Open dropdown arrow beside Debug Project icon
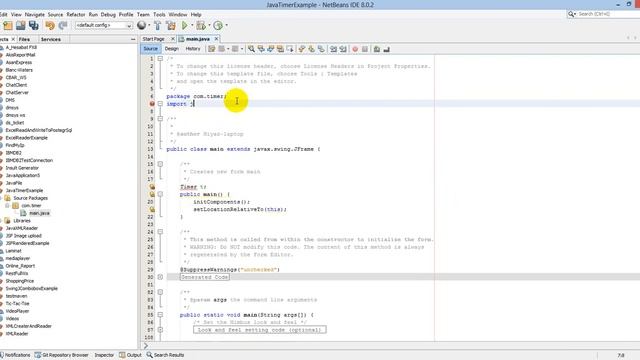 tap(209, 26)
